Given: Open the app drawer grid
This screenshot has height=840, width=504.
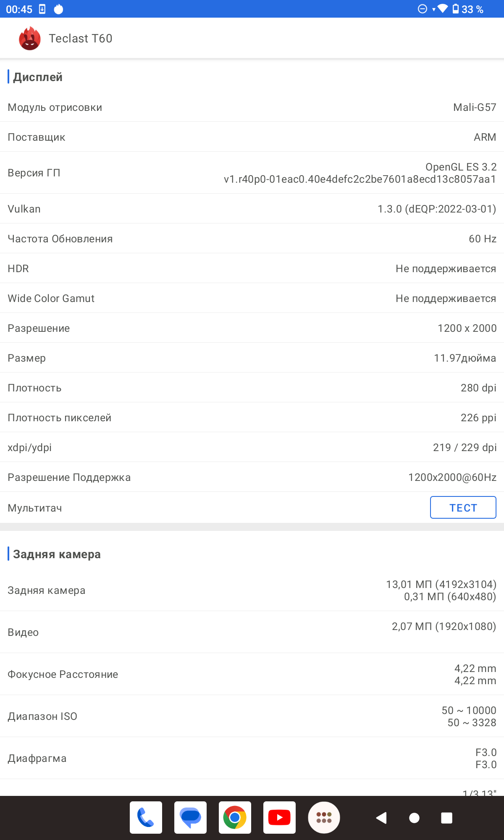Looking at the screenshot, I should pyautogui.click(x=324, y=817).
